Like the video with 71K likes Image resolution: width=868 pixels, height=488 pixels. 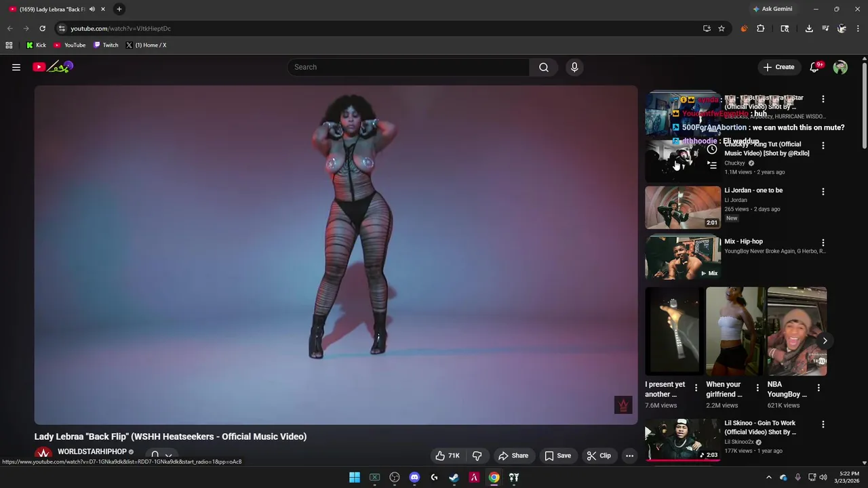[x=448, y=455]
